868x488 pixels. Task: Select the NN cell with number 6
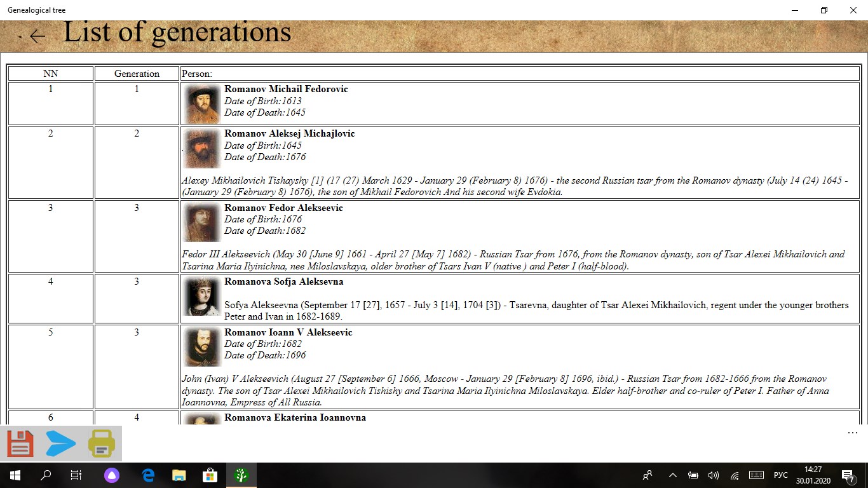51,417
